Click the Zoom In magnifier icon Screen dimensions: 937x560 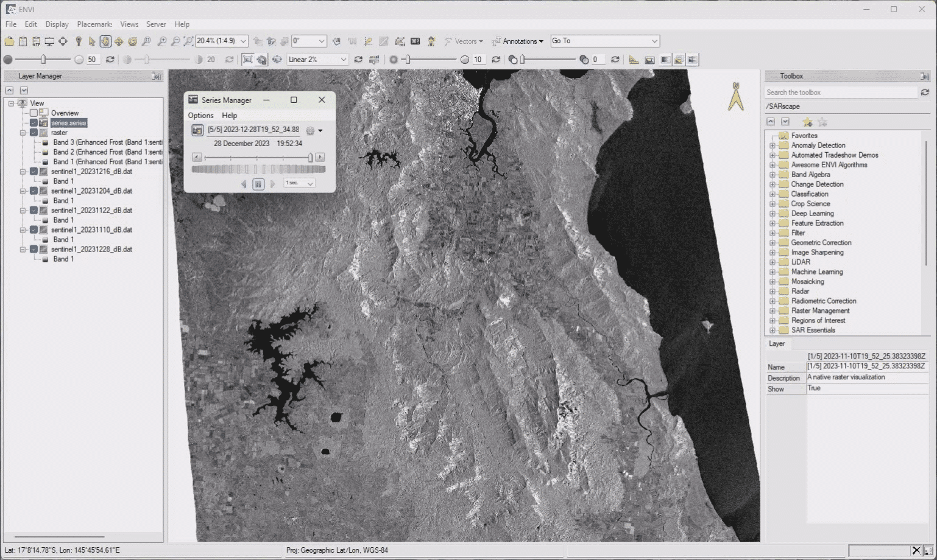pyautogui.click(x=161, y=41)
